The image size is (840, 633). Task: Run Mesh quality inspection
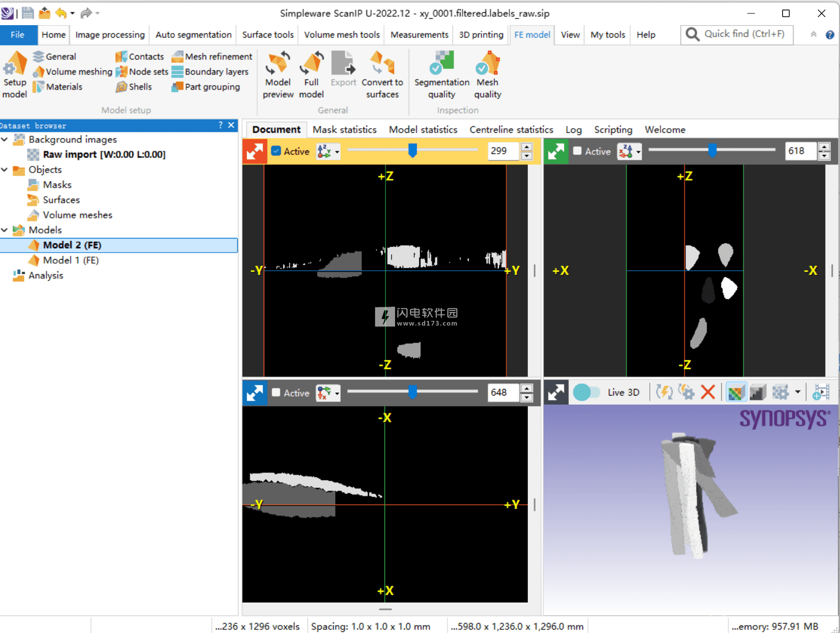pos(488,74)
